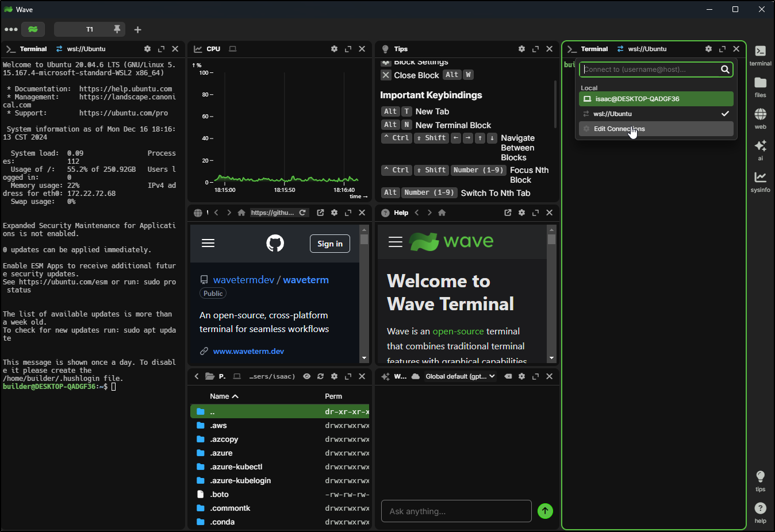This screenshot has height=532, width=775.
Task: Open the ai widget in the right sidebar
Action: pyautogui.click(x=760, y=151)
